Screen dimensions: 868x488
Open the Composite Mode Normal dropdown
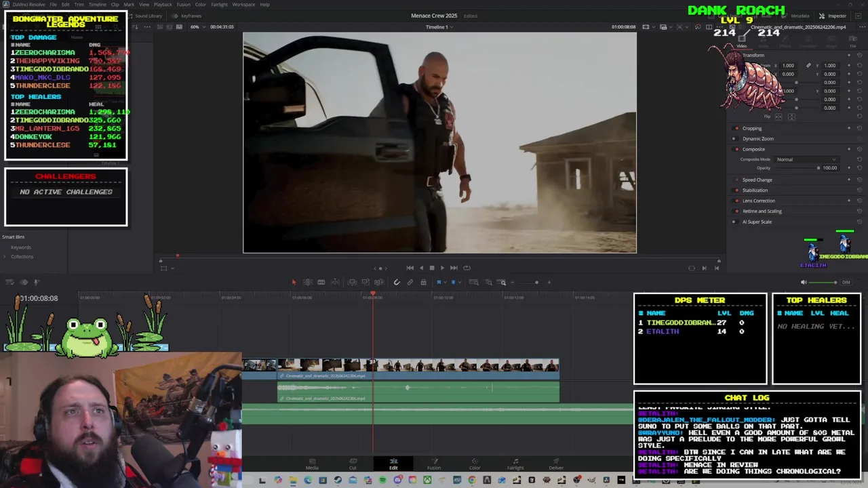[x=806, y=159]
